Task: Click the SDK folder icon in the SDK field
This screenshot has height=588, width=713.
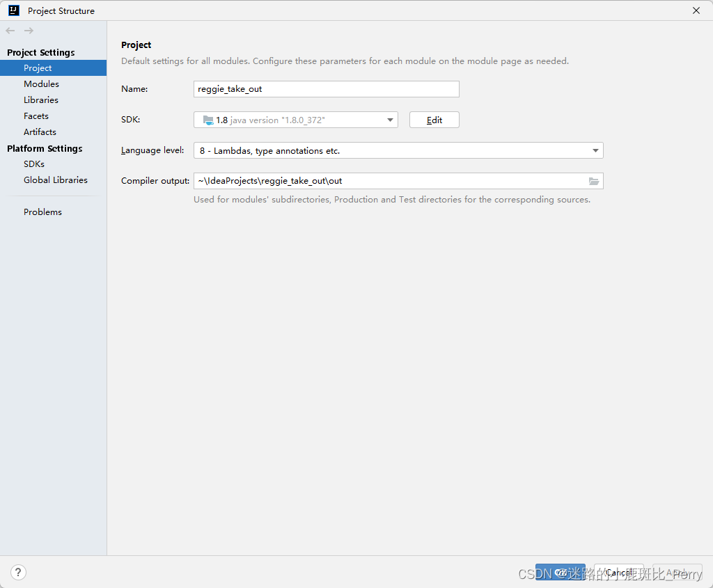Action: click(x=207, y=119)
